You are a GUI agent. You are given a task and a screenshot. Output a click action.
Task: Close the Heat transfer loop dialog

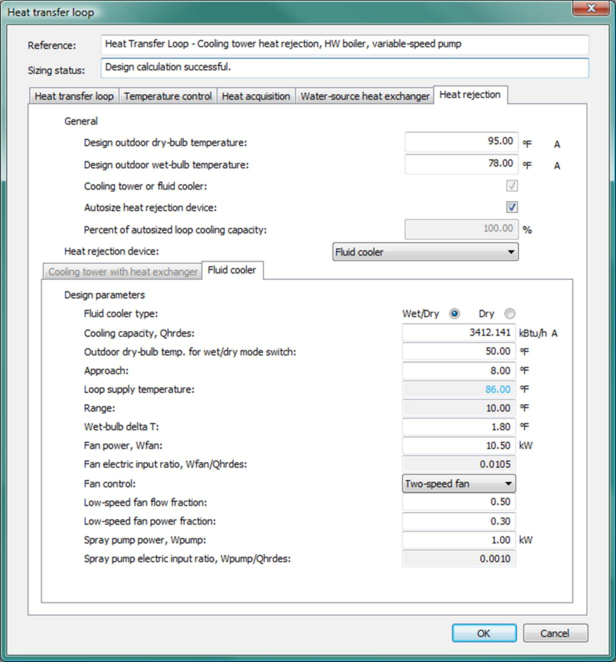click(588, 11)
